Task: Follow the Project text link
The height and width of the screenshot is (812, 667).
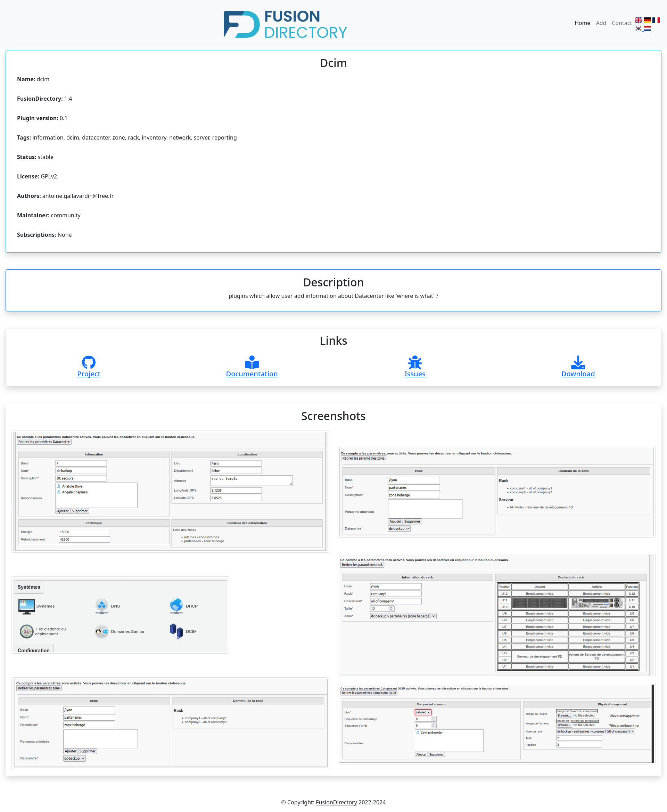Action: [89, 374]
